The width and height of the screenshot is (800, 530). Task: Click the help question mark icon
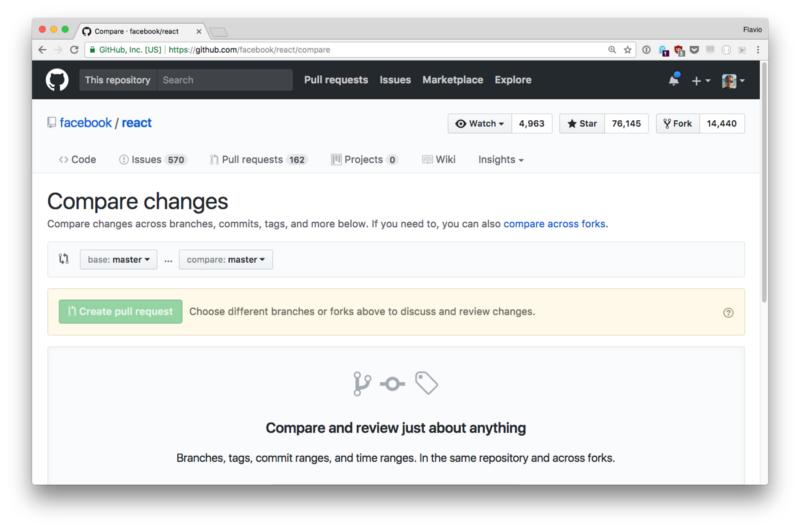click(x=728, y=313)
